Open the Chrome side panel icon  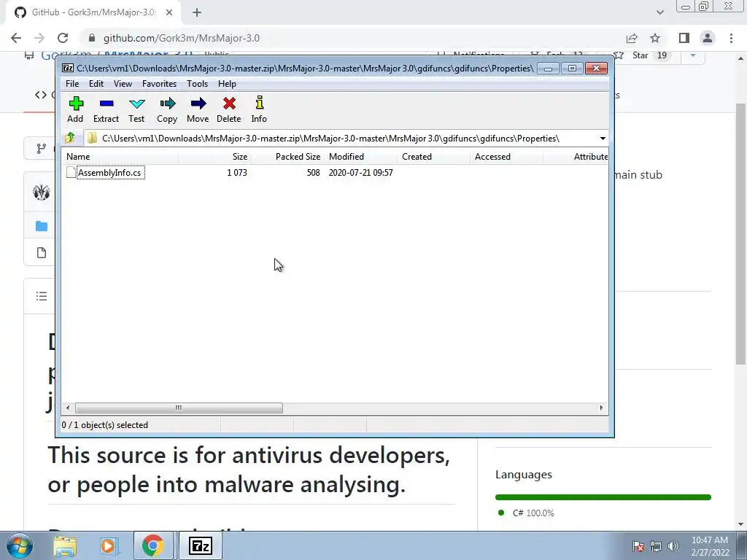684,38
